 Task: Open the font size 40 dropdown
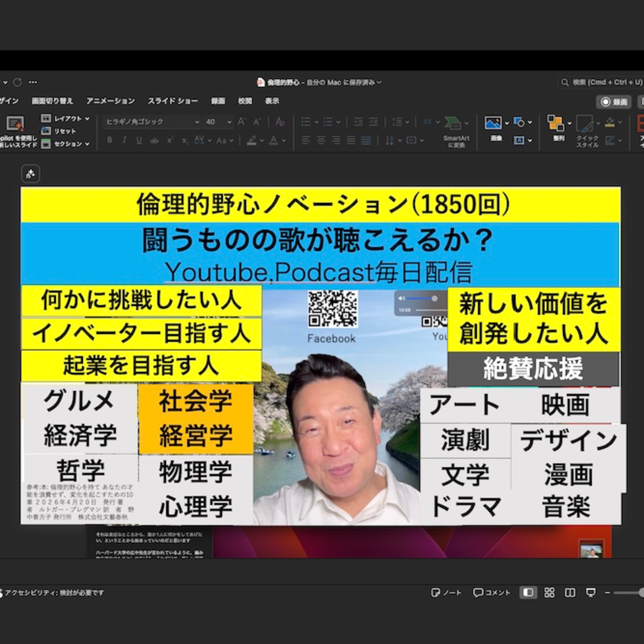point(218,122)
